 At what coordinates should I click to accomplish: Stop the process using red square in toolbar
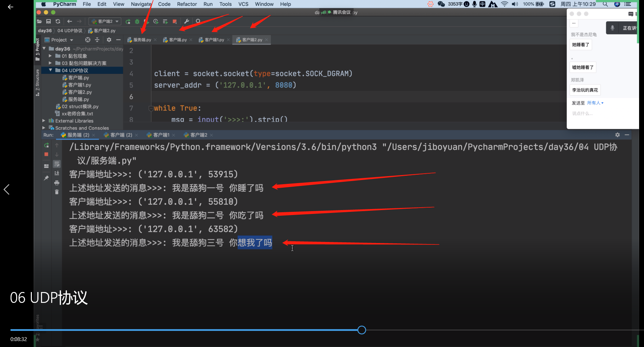[x=174, y=21]
